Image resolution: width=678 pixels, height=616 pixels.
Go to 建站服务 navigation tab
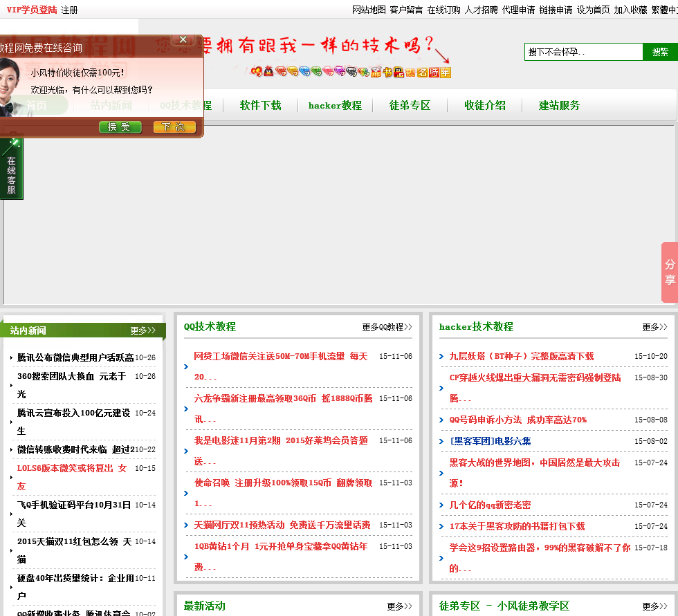click(559, 105)
